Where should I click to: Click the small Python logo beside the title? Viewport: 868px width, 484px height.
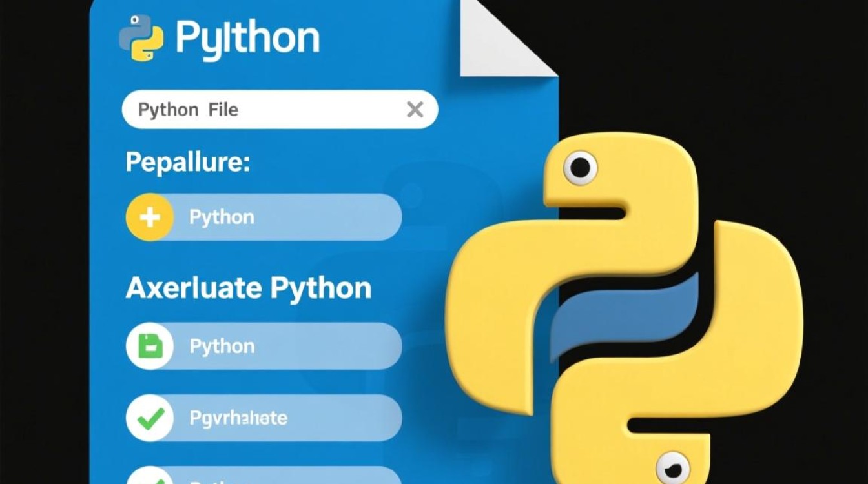[x=141, y=39]
